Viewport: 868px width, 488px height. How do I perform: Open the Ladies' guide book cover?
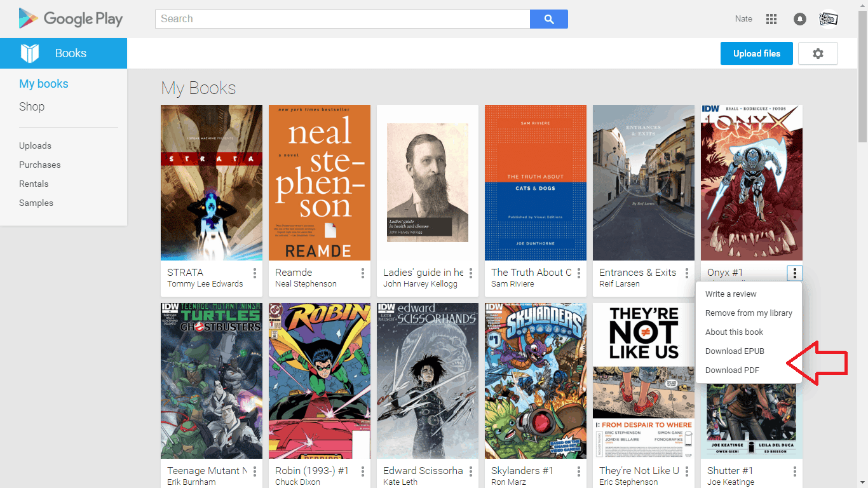coord(428,183)
